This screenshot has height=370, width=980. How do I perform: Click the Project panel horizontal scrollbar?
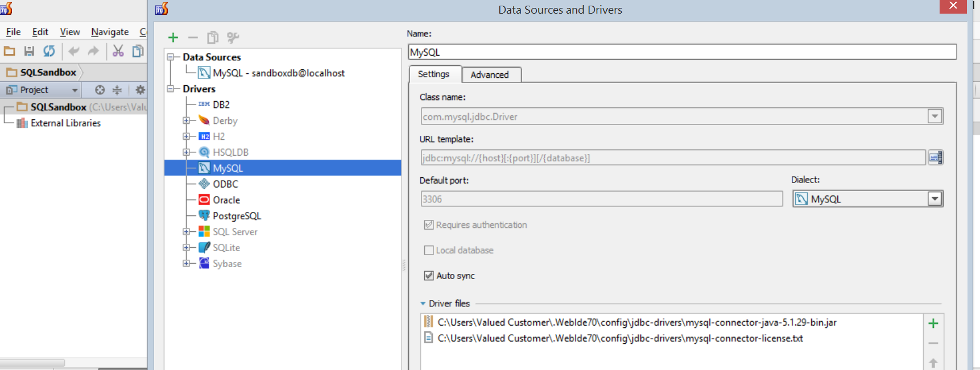pos(32,363)
